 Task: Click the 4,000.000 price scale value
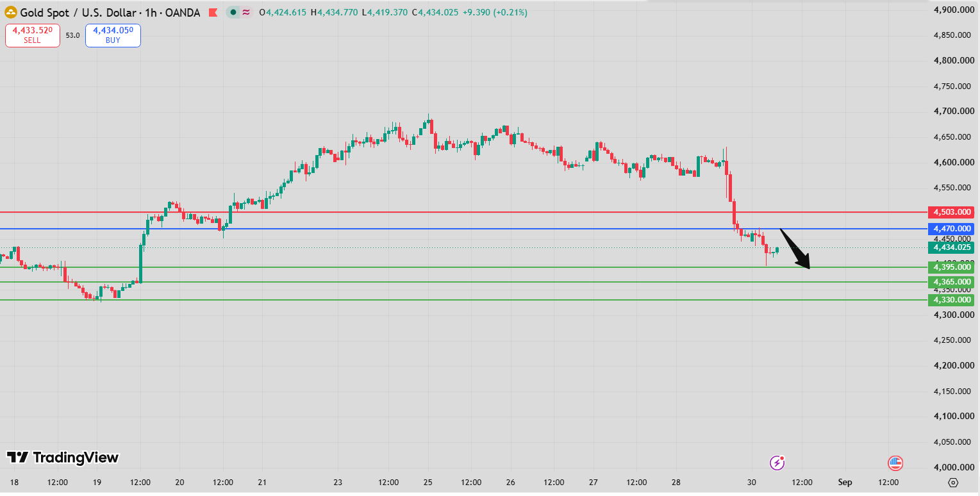tap(953, 467)
